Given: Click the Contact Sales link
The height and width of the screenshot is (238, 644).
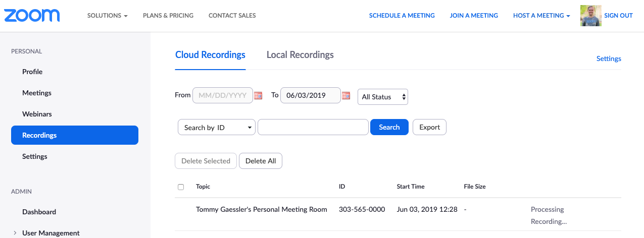Looking at the screenshot, I should pos(232,16).
